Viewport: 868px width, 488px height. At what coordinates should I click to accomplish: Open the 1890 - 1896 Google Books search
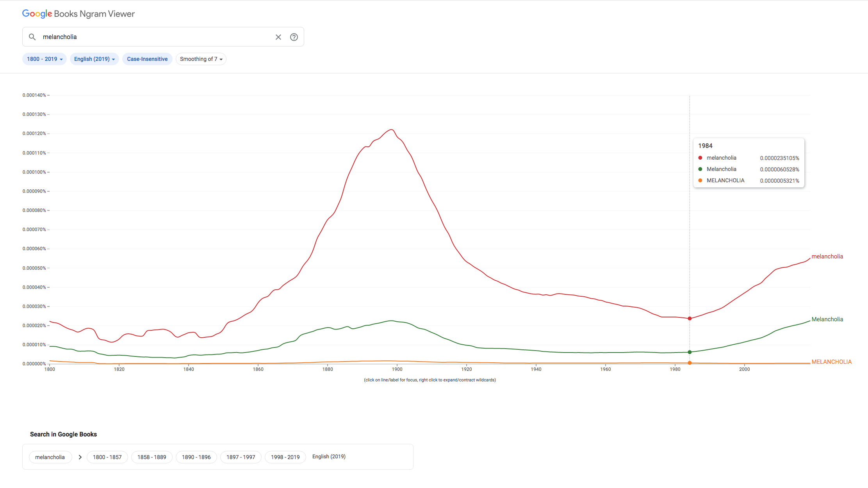(x=196, y=457)
